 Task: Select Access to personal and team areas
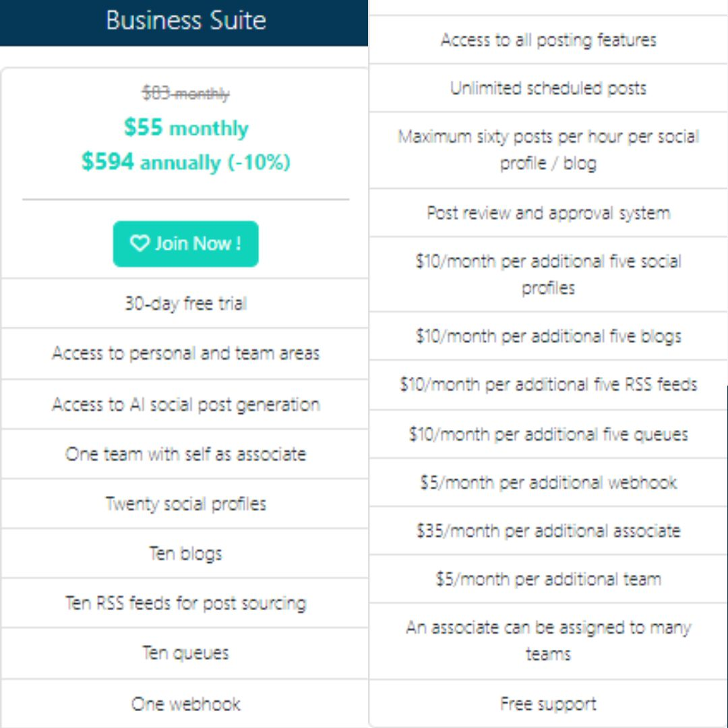coord(186,353)
